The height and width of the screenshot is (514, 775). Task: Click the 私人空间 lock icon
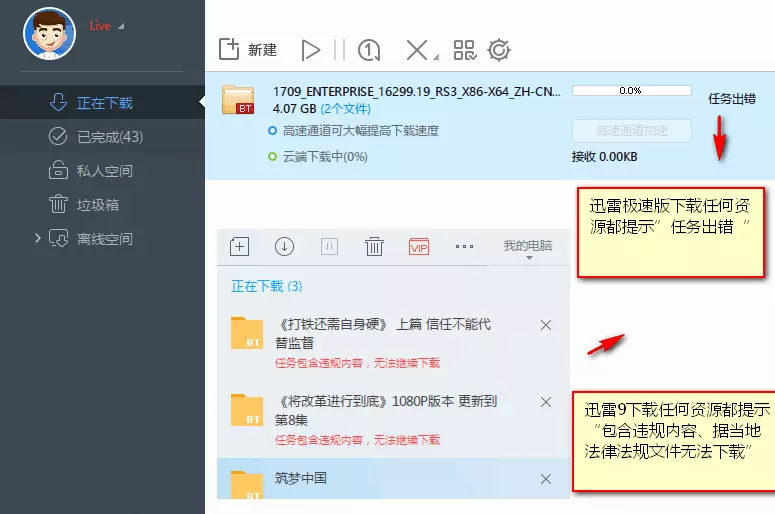click(58, 170)
